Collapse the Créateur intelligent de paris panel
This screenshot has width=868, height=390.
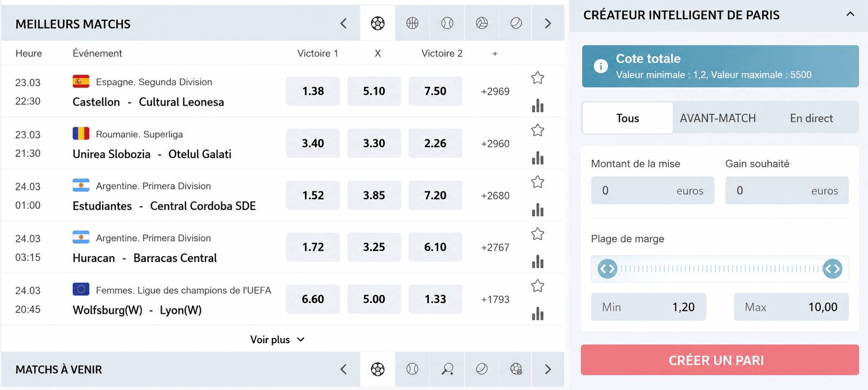point(850,14)
